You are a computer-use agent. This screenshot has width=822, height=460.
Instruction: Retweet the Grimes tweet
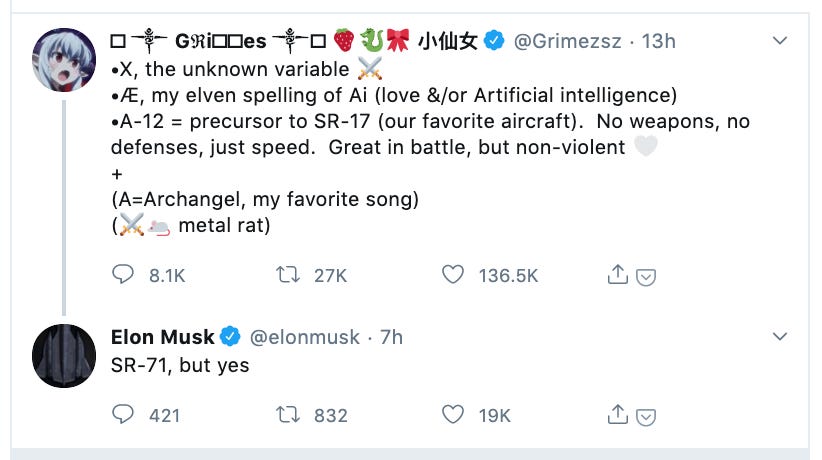[289, 275]
